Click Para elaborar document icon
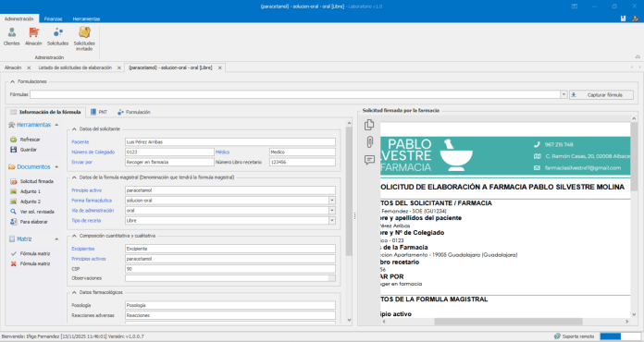The image size is (644, 342). [x=14, y=222]
